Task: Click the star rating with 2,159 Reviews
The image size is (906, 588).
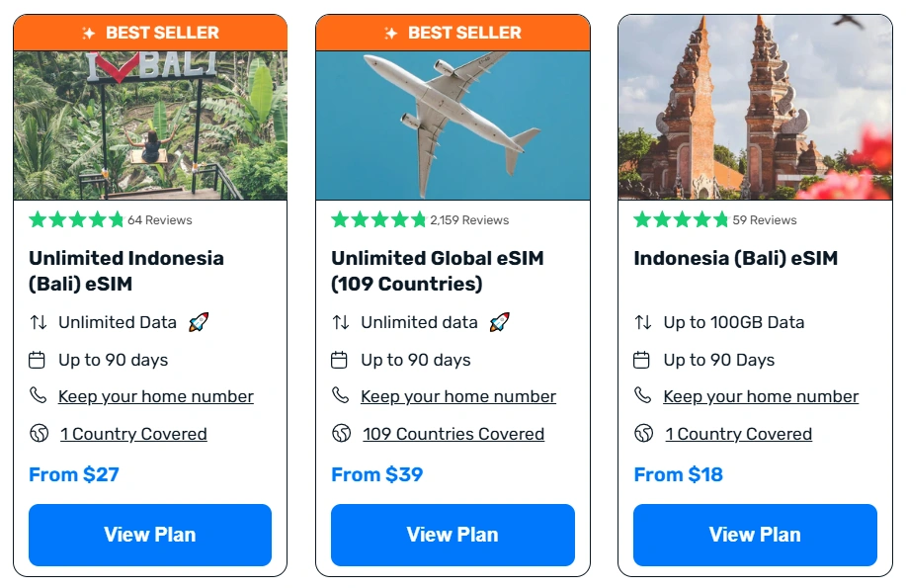Action: pos(378,219)
